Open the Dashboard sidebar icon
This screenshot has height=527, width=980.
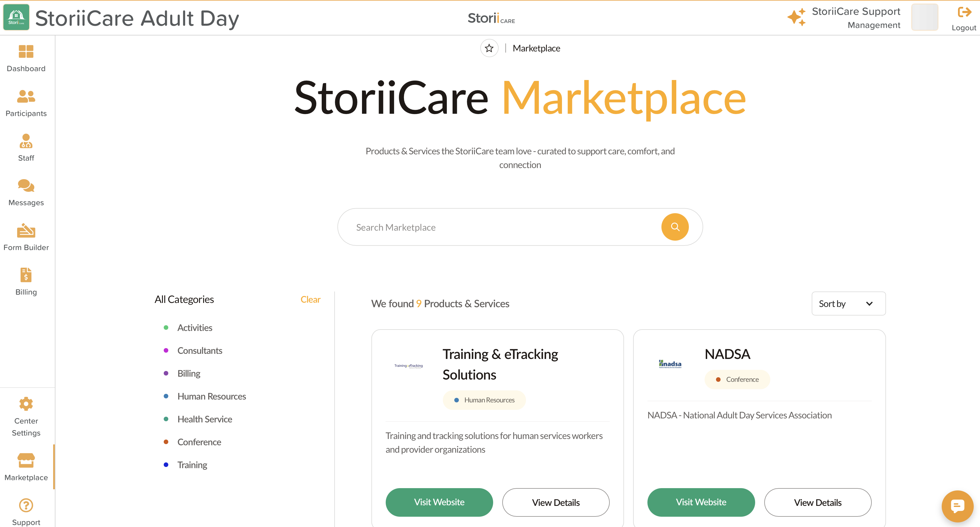tap(26, 52)
